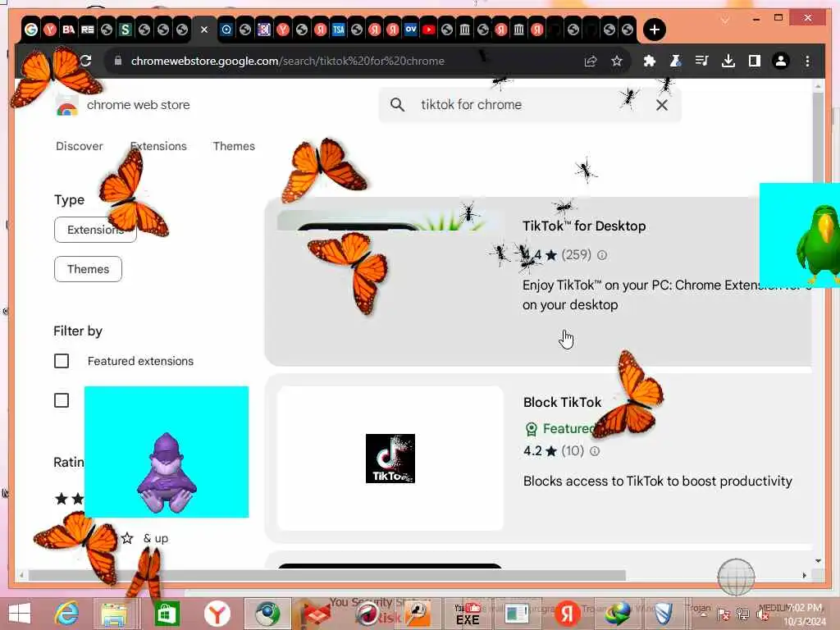Open the network tray icon

(x=743, y=614)
